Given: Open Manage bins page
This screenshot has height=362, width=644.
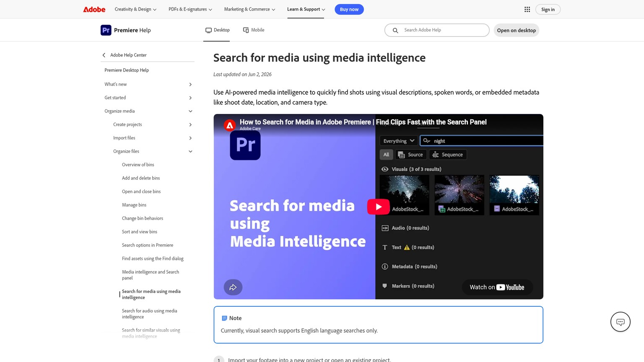Looking at the screenshot, I should (x=134, y=205).
